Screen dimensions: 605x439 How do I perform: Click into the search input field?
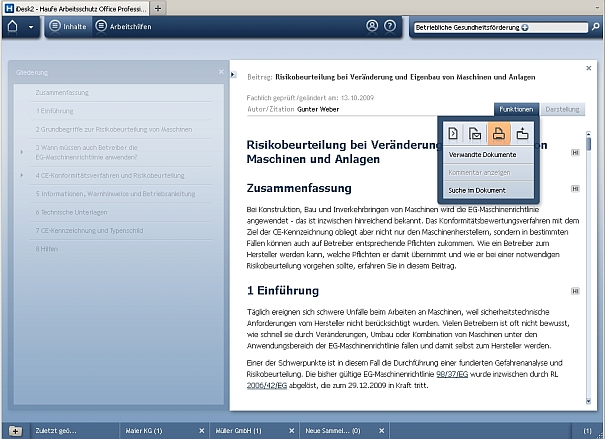click(x=500, y=27)
